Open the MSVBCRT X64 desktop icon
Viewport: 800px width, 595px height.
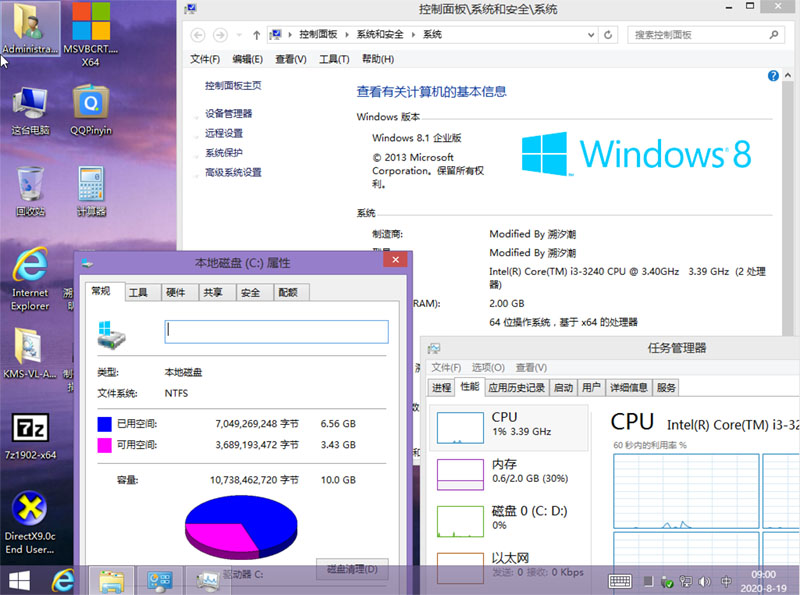[x=91, y=35]
